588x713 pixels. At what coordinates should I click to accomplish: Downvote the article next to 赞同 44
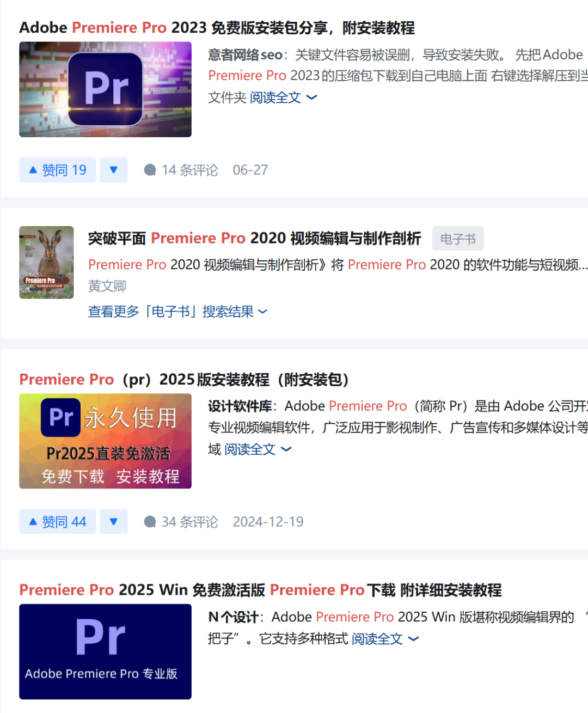pyautogui.click(x=114, y=522)
